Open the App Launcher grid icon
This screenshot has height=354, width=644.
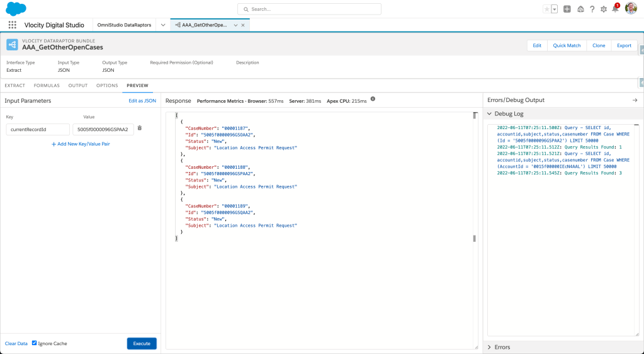coord(13,25)
